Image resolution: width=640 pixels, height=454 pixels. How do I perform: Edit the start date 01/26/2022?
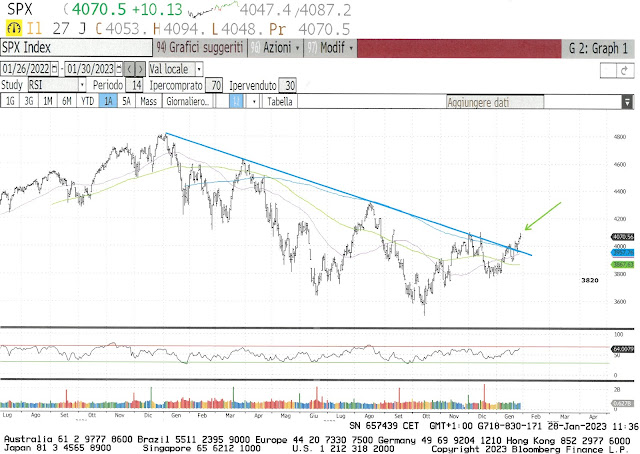(x=26, y=69)
